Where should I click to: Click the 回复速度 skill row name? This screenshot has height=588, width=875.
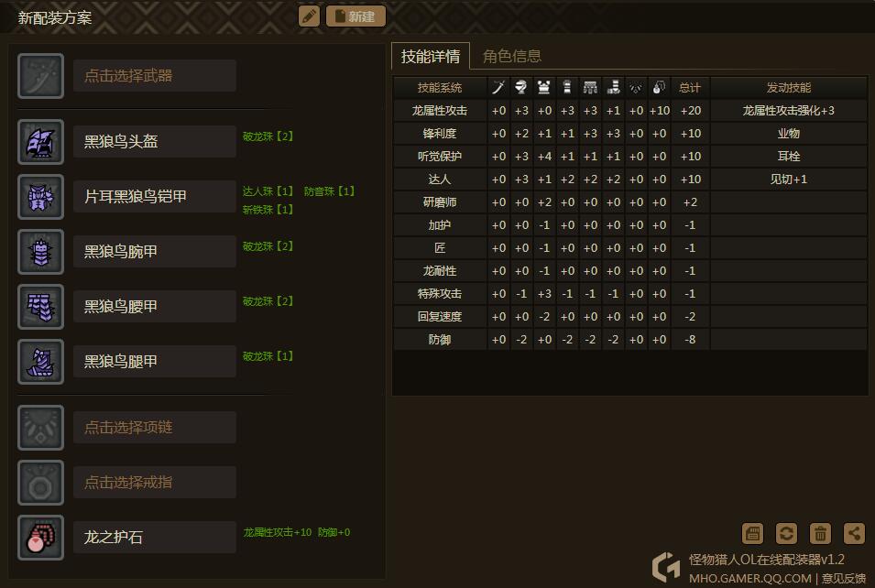[x=440, y=316]
